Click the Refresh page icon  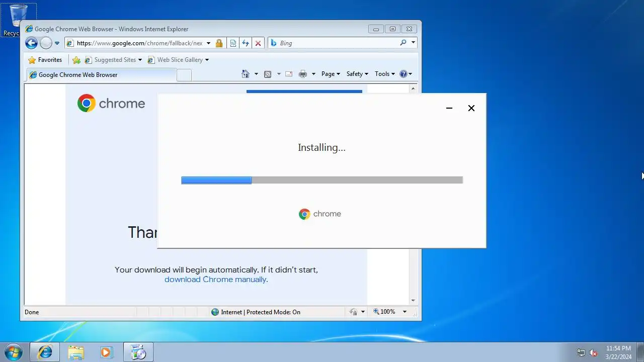point(246,43)
